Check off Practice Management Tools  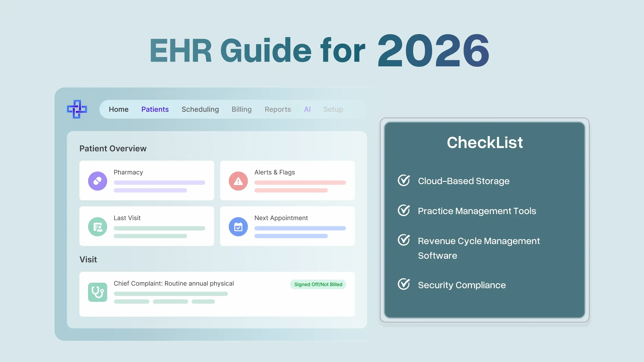pyautogui.click(x=404, y=211)
